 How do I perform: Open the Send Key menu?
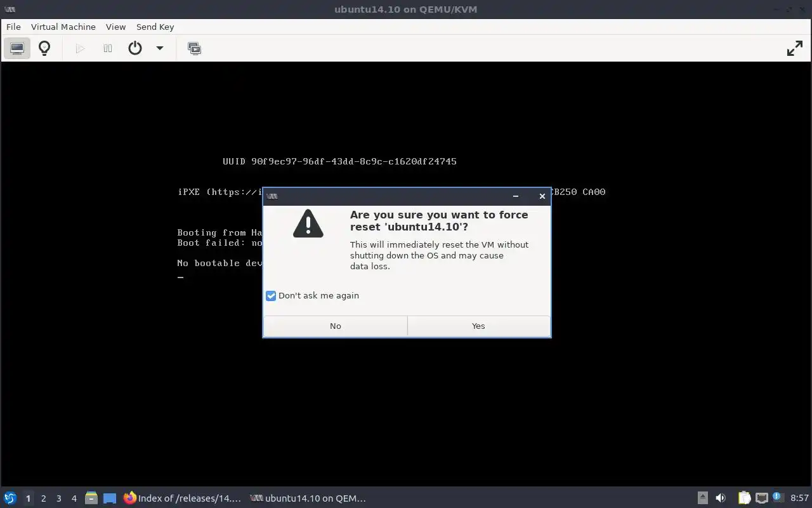point(155,27)
